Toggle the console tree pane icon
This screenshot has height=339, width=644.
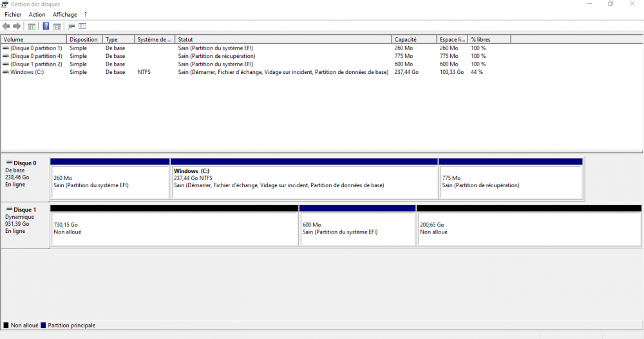31,26
